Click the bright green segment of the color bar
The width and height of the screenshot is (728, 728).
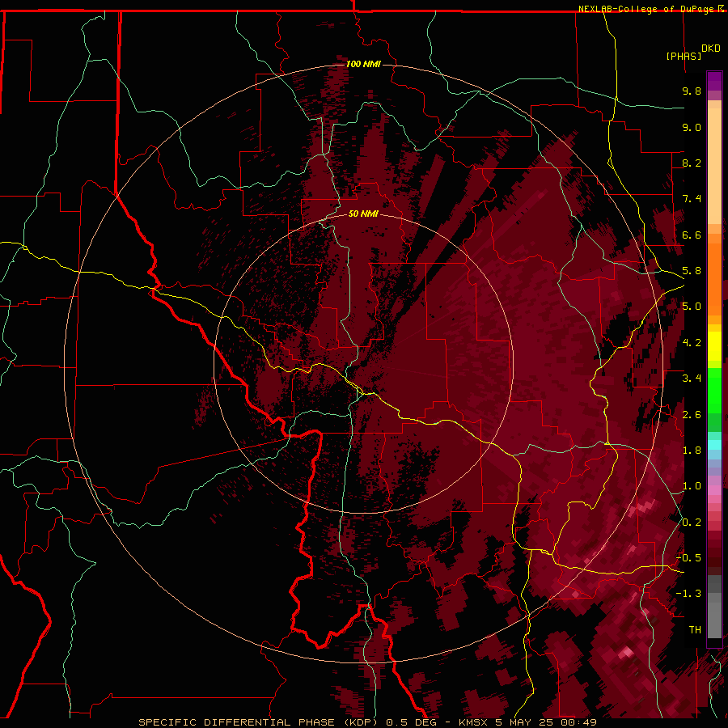click(714, 392)
